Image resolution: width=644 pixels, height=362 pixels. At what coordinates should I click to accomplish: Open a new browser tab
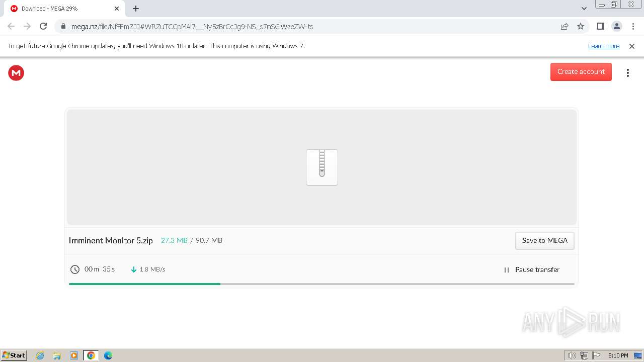click(136, 9)
